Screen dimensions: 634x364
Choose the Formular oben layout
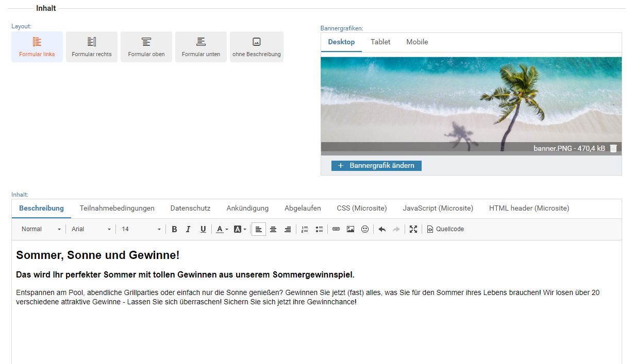(146, 47)
